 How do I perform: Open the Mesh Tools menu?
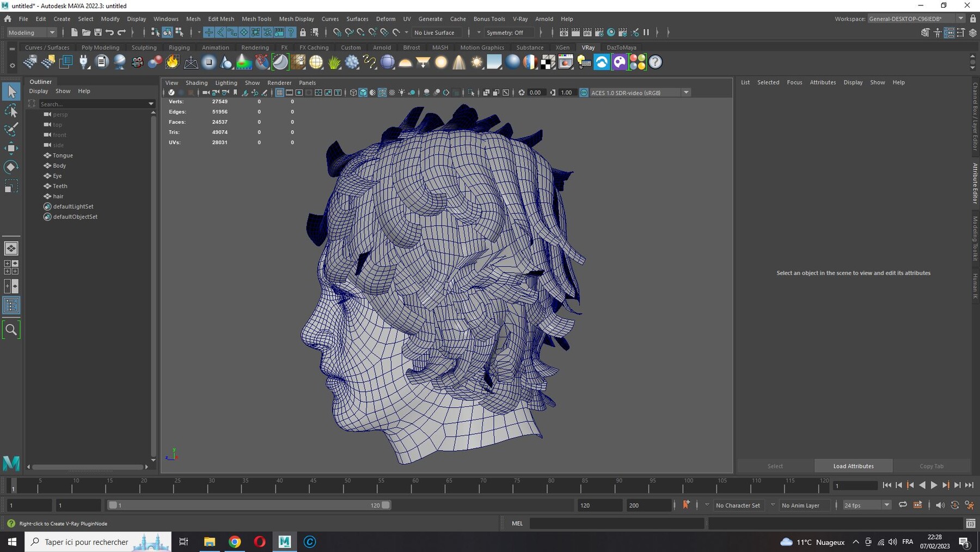pyautogui.click(x=256, y=19)
